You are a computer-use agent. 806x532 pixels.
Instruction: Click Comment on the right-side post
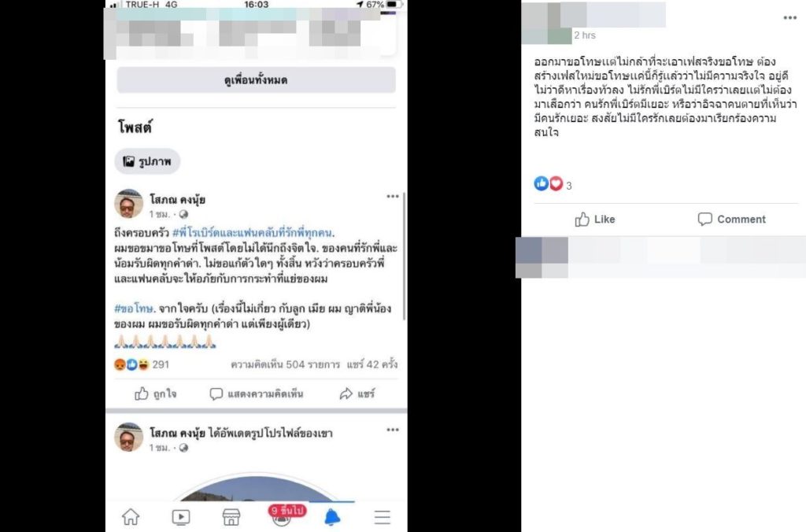pos(731,220)
